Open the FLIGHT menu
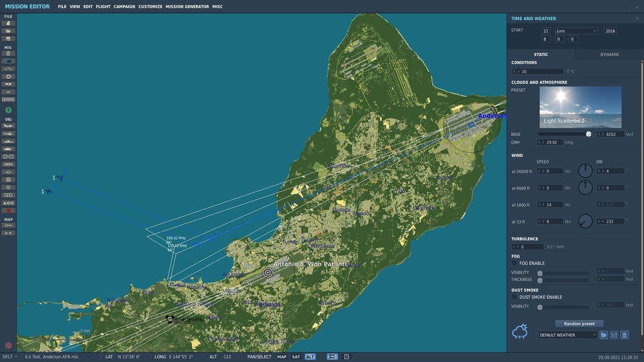 click(x=103, y=6)
